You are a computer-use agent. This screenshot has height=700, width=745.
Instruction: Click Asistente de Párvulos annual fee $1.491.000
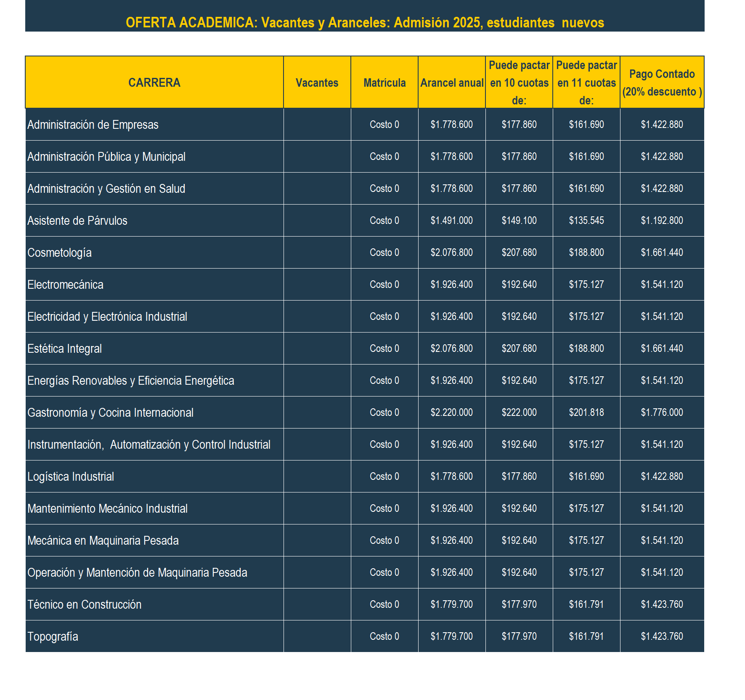pyautogui.click(x=452, y=221)
